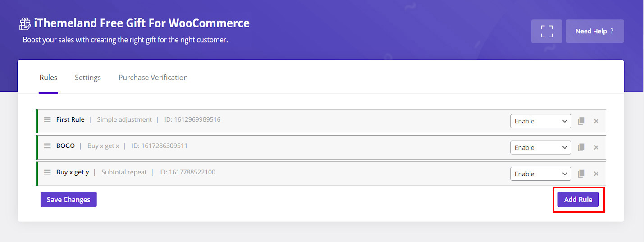Remove the Buy x get y rule
Viewport: 644px width, 242px height.
click(596, 174)
